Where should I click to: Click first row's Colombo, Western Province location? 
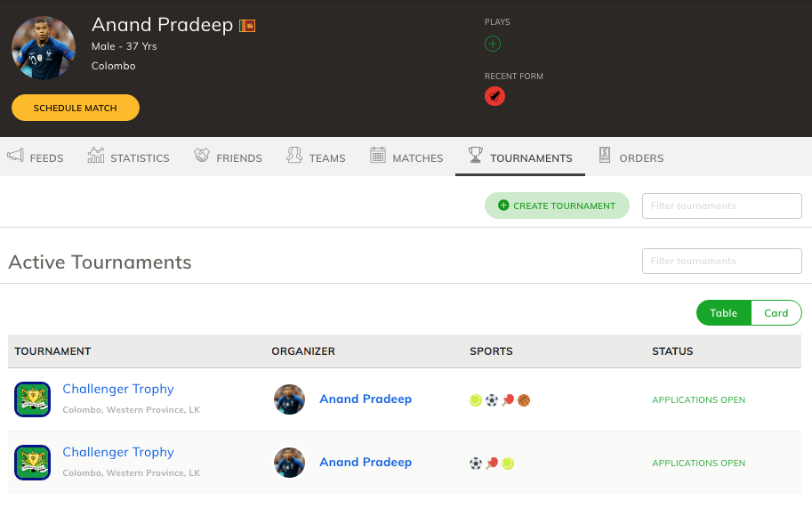click(x=132, y=410)
